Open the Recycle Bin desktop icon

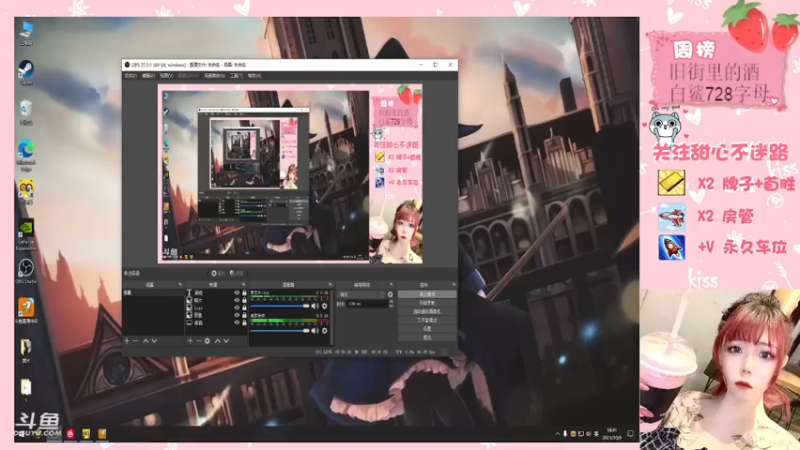[x=26, y=112]
